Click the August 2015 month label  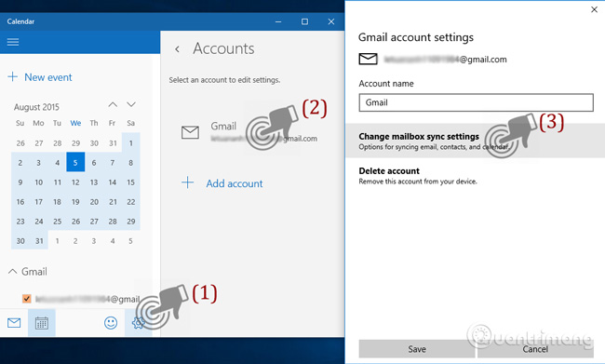tap(36, 107)
